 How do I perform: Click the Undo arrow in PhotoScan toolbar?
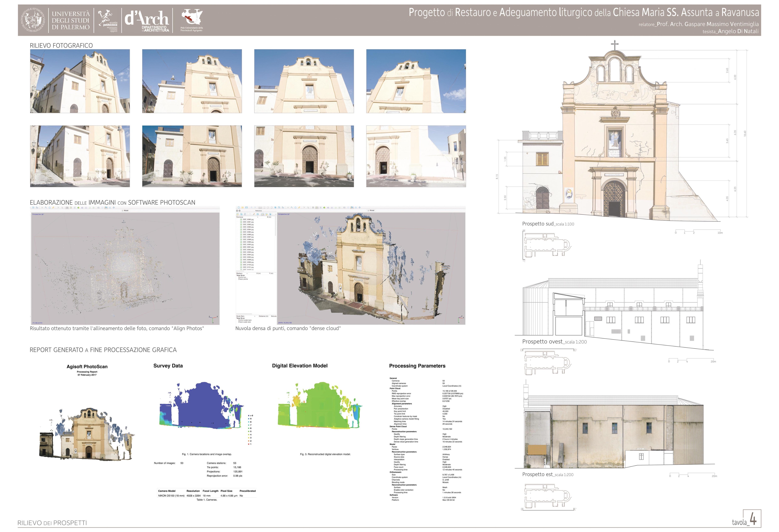point(251,208)
